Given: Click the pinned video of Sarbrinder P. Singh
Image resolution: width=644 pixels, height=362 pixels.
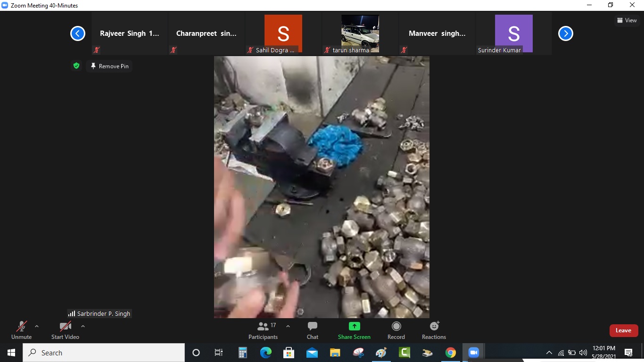Looking at the screenshot, I should [322, 187].
